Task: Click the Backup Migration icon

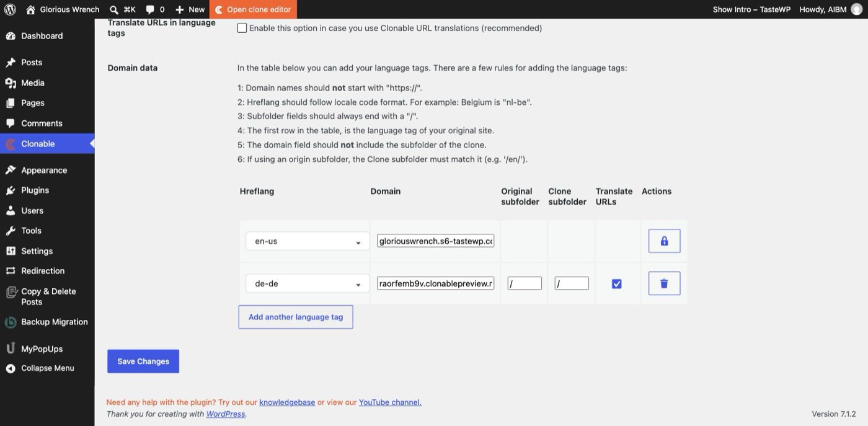Action: pyautogui.click(x=11, y=322)
